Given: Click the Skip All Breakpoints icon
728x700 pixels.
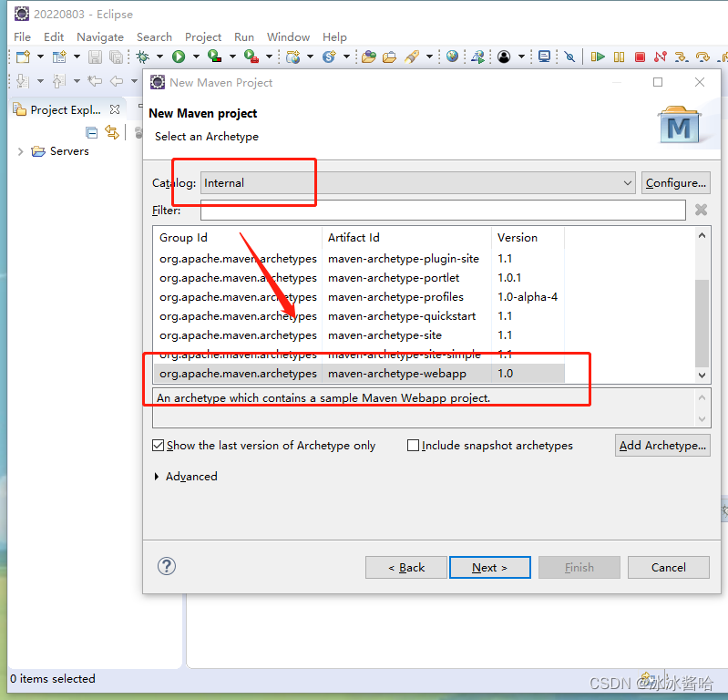Looking at the screenshot, I should point(569,57).
